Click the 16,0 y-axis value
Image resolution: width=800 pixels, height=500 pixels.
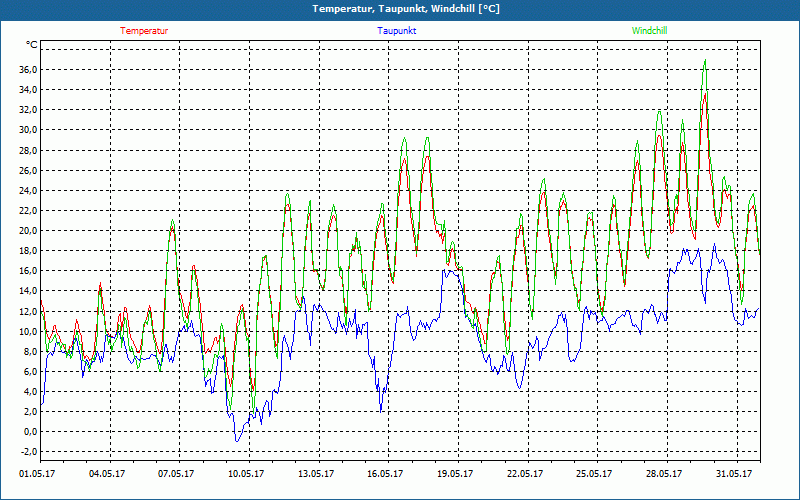pyautogui.click(x=29, y=271)
